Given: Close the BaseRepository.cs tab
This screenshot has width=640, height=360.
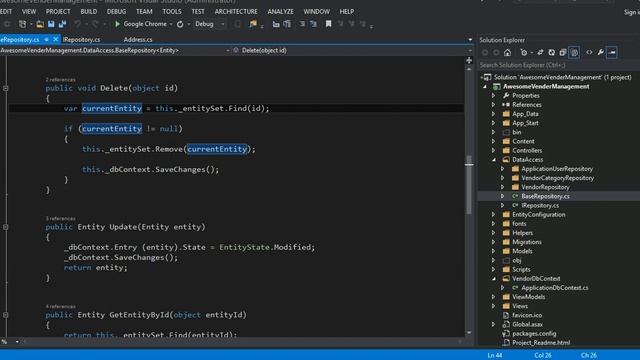Looking at the screenshot, I should coord(56,39).
